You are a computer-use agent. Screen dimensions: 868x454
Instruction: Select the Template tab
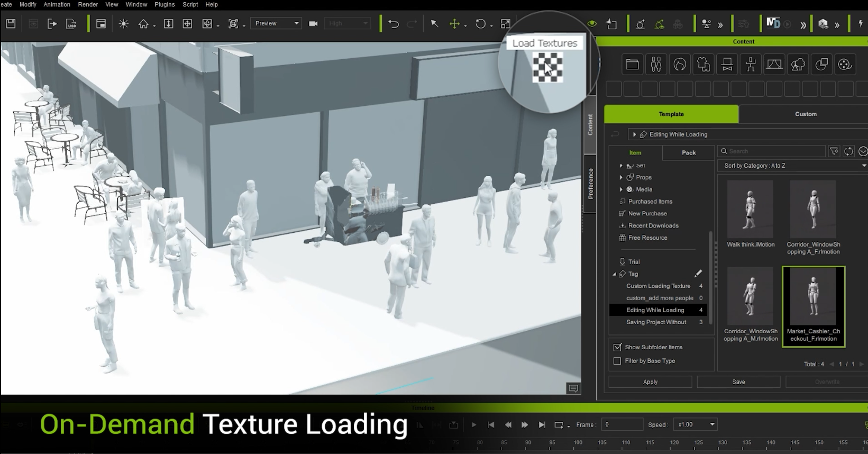point(671,114)
